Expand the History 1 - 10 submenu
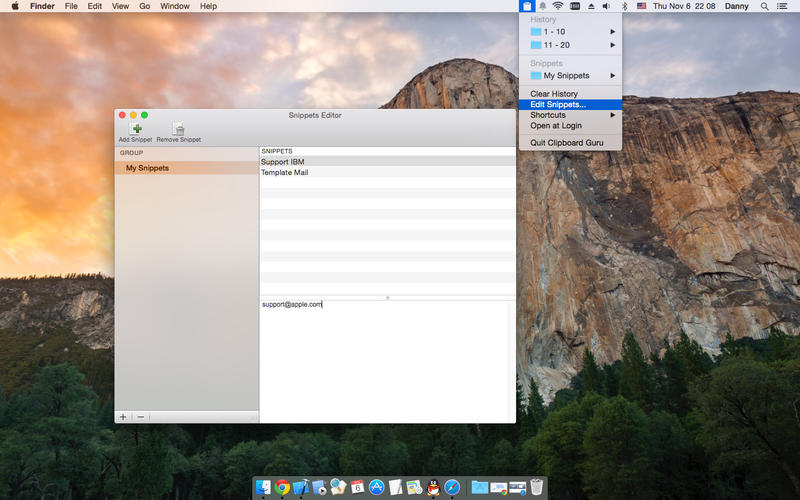 click(x=570, y=32)
